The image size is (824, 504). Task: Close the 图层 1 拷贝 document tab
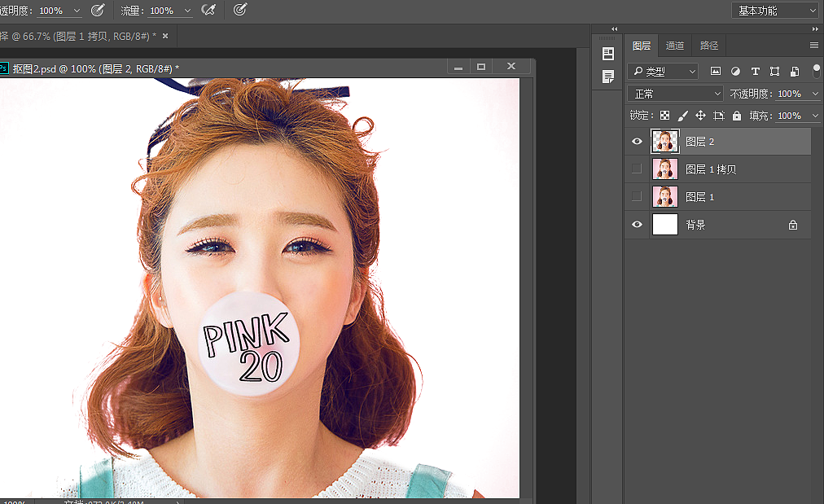pos(165,36)
